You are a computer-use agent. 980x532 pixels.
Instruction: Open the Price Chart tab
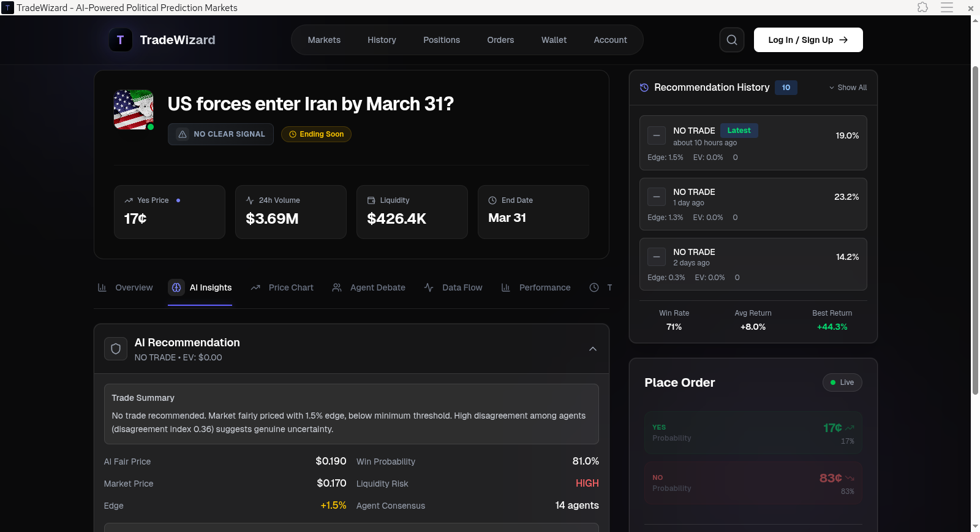(282, 287)
